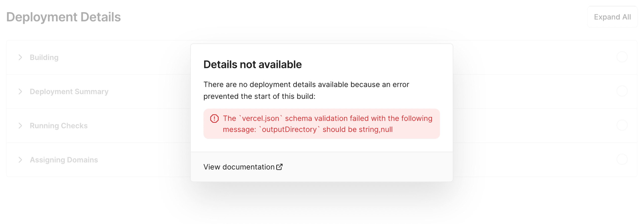Click the status circle next to Running Checks

pos(622,126)
